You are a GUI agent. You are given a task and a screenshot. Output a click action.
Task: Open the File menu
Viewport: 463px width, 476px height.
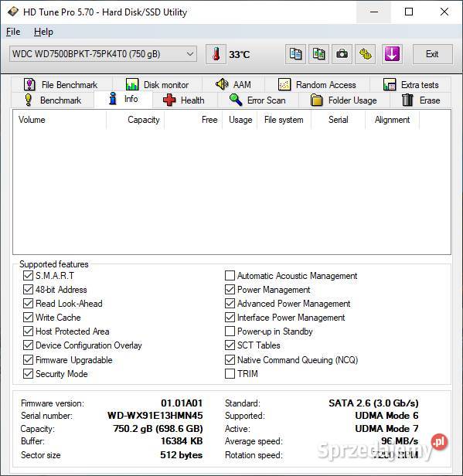coord(13,32)
